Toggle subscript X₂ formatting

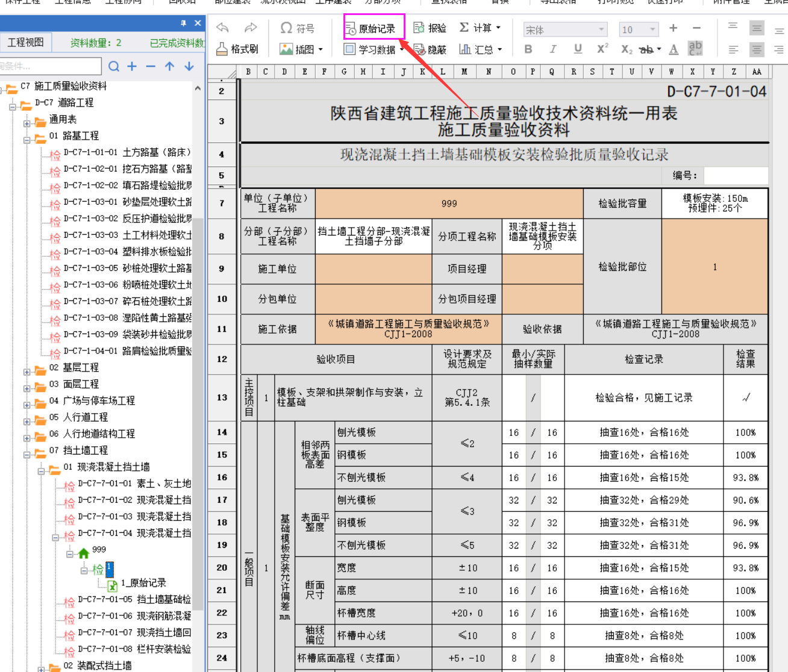pos(627,49)
